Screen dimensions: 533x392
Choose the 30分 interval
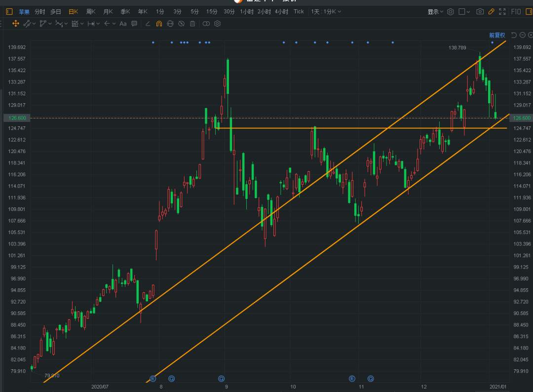pyautogui.click(x=229, y=12)
